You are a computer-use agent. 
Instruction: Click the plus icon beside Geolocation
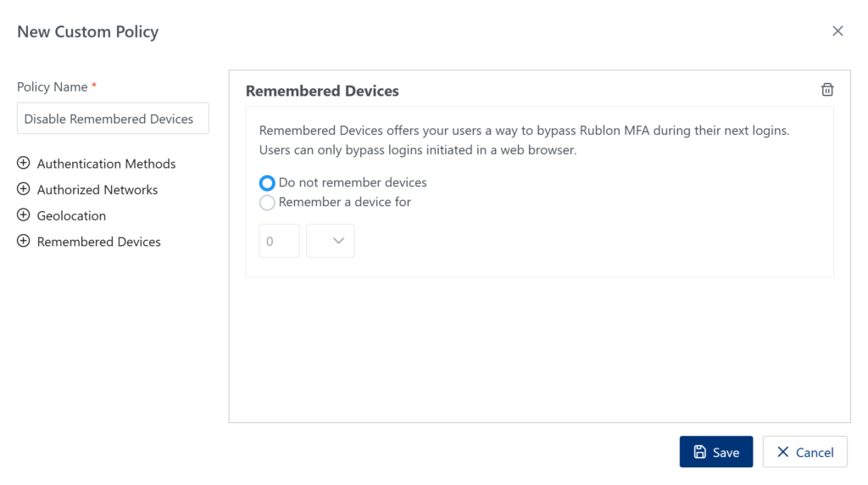pos(24,215)
